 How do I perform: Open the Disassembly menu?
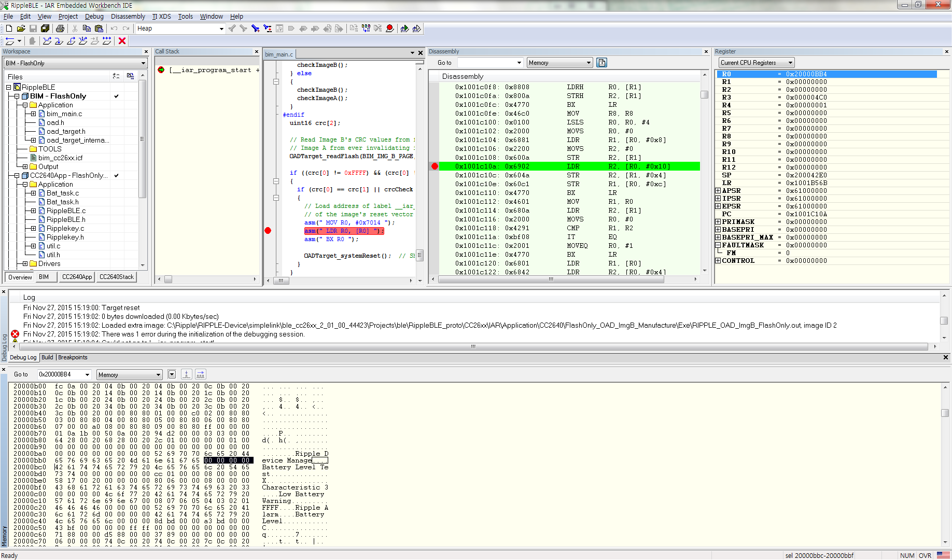point(128,17)
